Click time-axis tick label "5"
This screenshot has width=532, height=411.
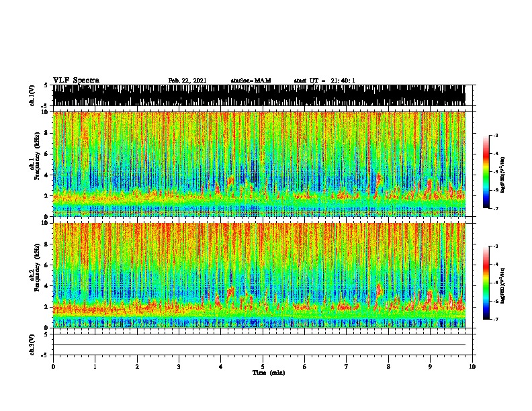263,367
